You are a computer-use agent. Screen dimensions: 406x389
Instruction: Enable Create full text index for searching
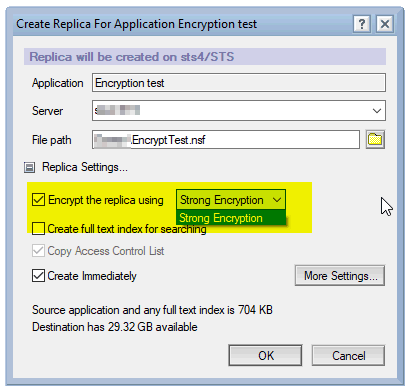click(38, 229)
